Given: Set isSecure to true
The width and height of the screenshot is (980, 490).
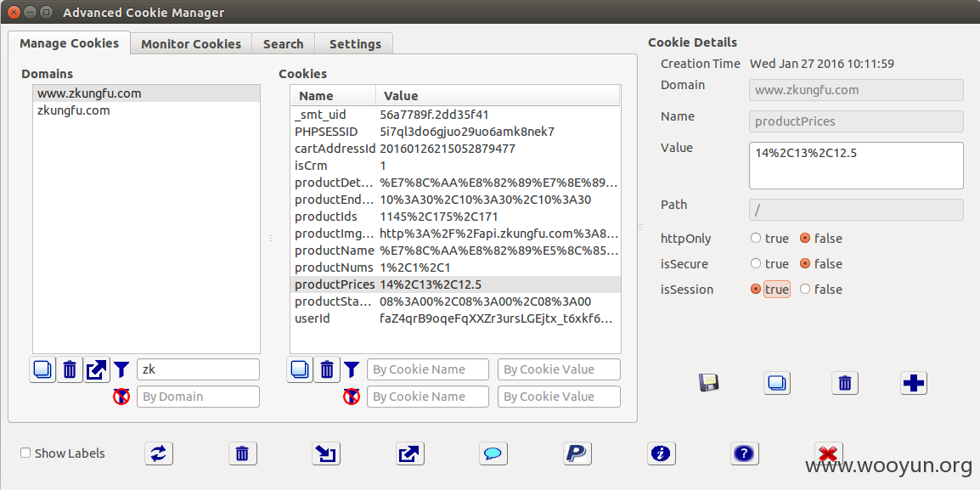Looking at the screenshot, I should coord(756,264).
